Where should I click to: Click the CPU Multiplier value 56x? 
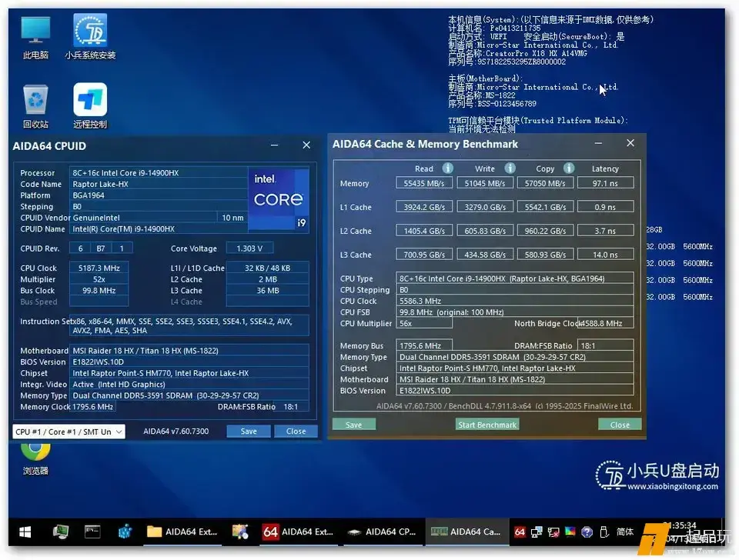pyautogui.click(x=424, y=324)
